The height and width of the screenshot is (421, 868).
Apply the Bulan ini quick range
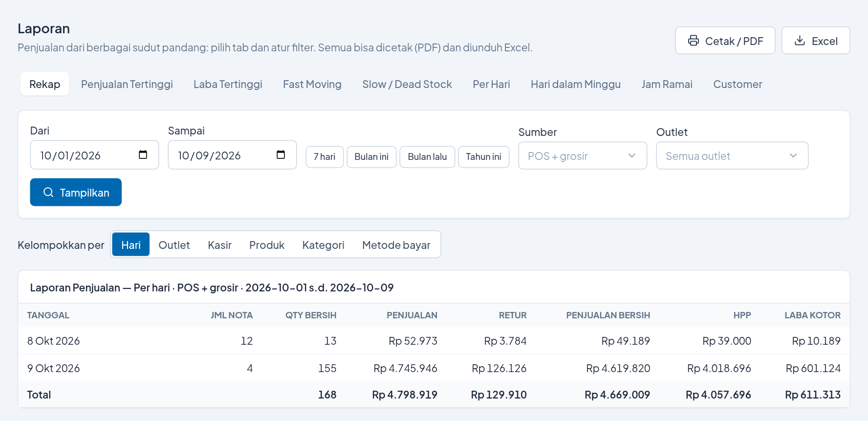pos(371,157)
